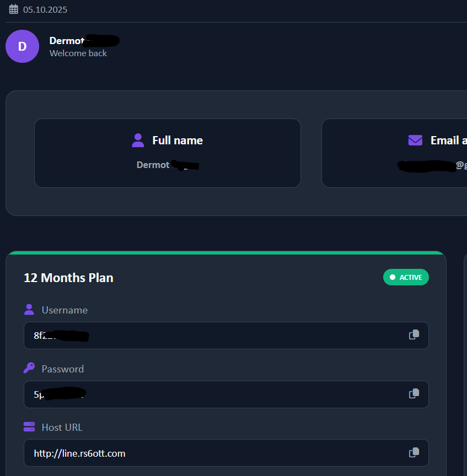
Task: Click the envelope icon in Email card
Action: tap(415, 140)
